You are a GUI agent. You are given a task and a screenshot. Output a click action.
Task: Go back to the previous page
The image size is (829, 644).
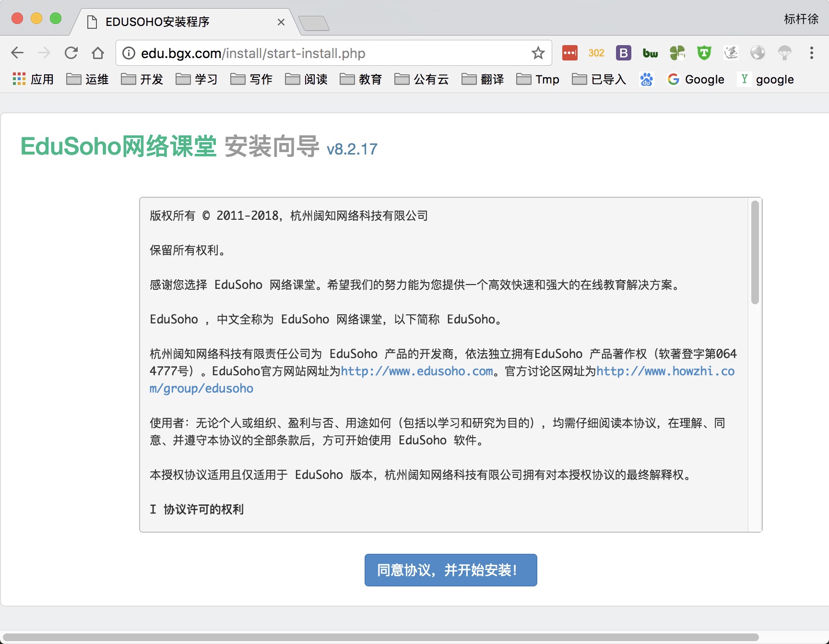pyautogui.click(x=17, y=53)
